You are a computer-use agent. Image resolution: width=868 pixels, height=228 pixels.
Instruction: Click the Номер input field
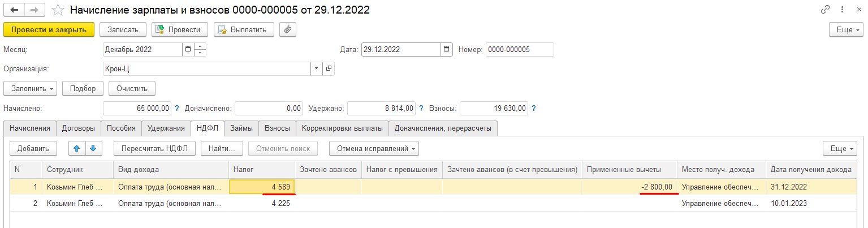coord(519,49)
